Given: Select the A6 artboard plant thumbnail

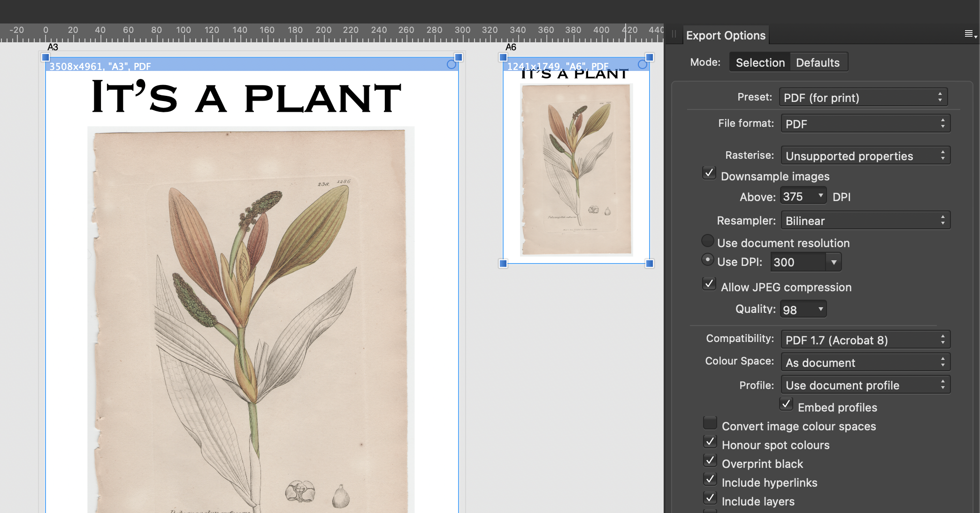Looking at the screenshot, I should point(577,170).
